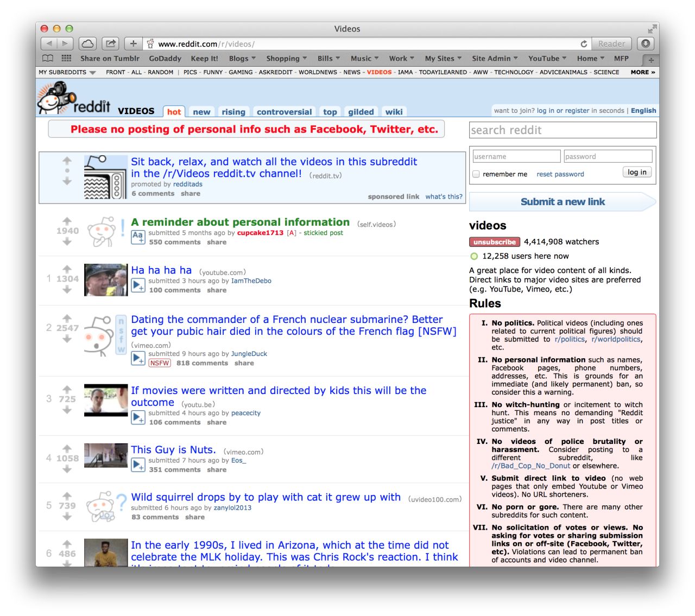Open '550 comments' on reminder post
Viewport: 695px width, 616px height.
(175, 243)
